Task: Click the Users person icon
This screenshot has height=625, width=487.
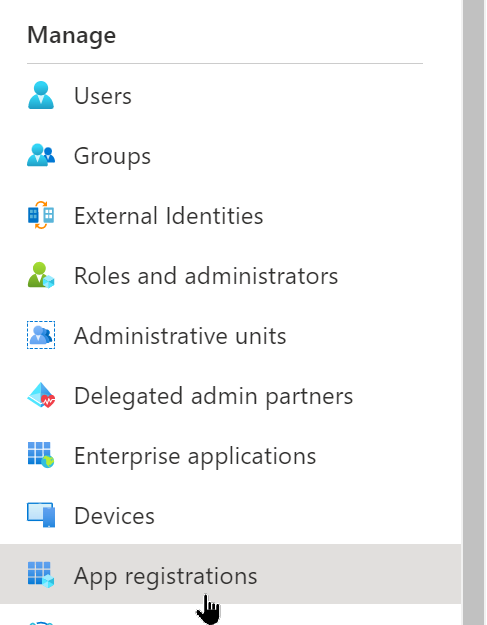Action: pos(41,95)
